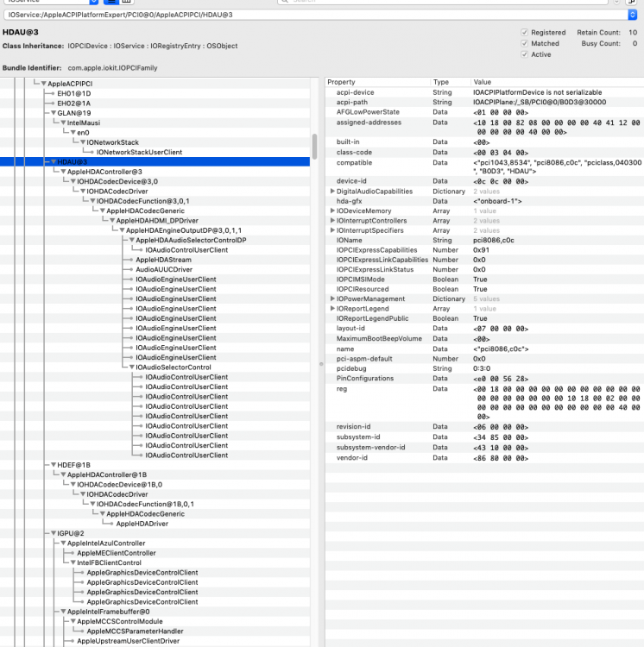644x647 pixels.
Task: Sort by the Property column header
Action: point(377,82)
